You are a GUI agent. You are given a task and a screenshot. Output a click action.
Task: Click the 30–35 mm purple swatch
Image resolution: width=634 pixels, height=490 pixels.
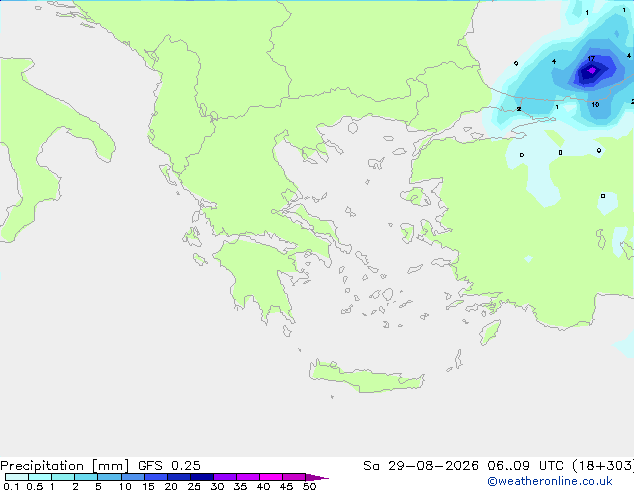225,477
